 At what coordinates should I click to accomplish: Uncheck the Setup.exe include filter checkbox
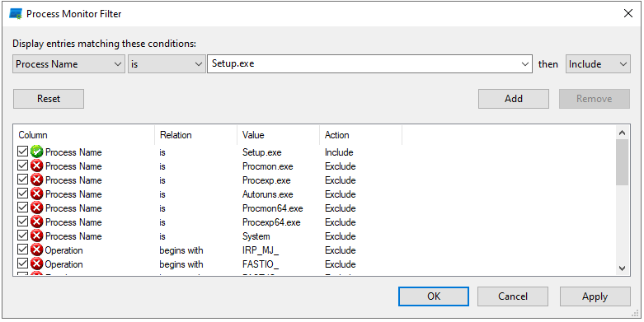point(23,152)
